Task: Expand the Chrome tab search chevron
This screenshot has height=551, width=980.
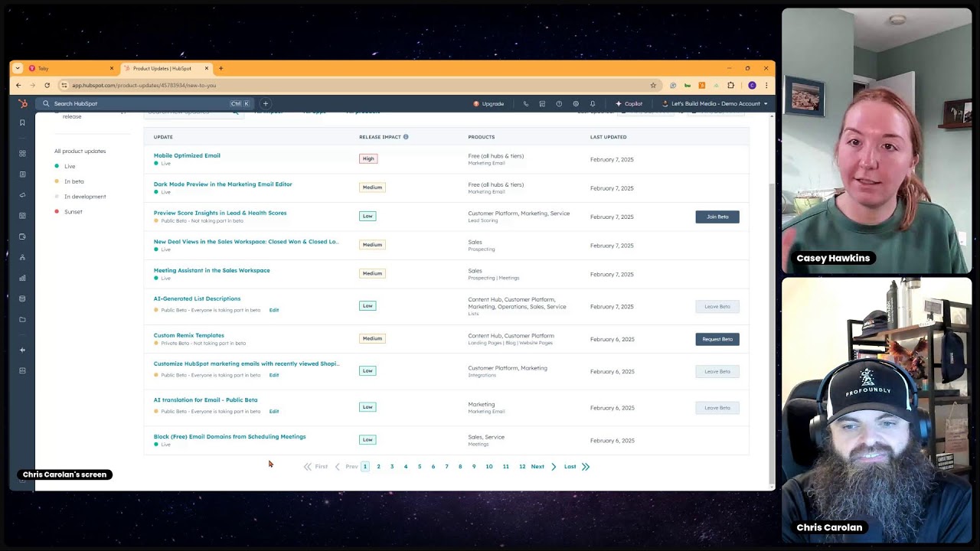Action: tap(18, 68)
